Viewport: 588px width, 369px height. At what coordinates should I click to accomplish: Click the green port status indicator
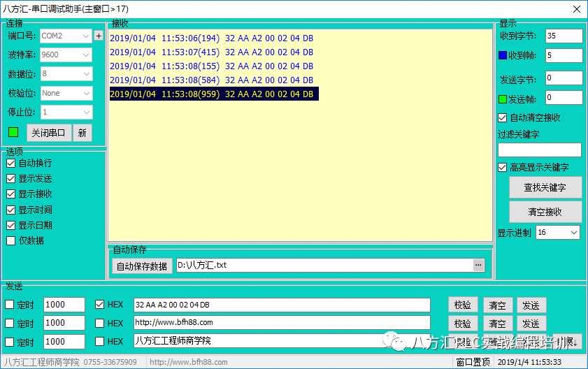tap(13, 132)
